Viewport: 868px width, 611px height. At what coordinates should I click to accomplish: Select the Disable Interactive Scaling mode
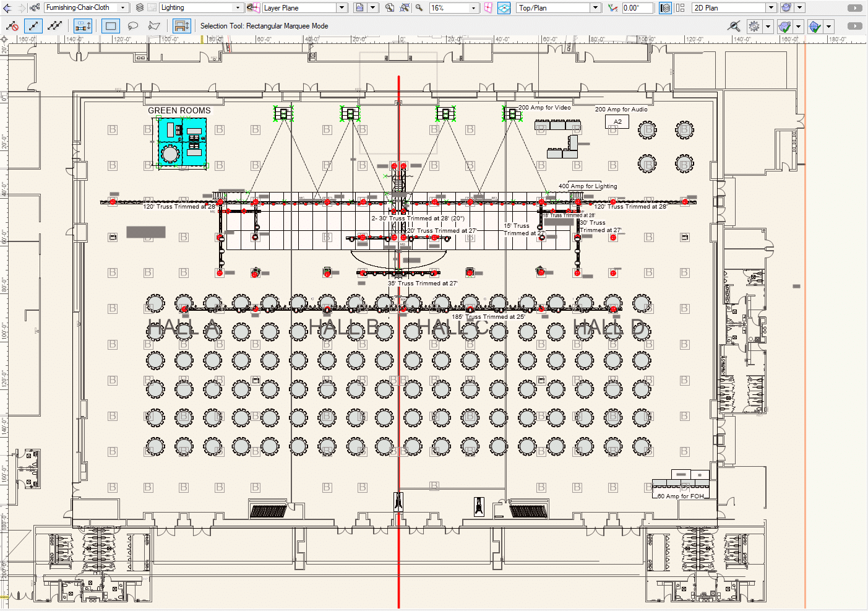coord(12,26)
